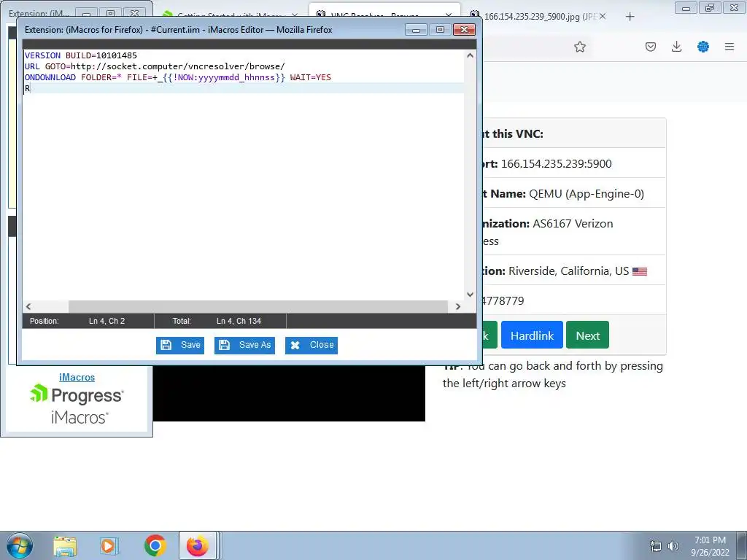Viewport: 747px width, 560px height.
Task: Click volume speaker icon in tray
Action: pos(673,546)
